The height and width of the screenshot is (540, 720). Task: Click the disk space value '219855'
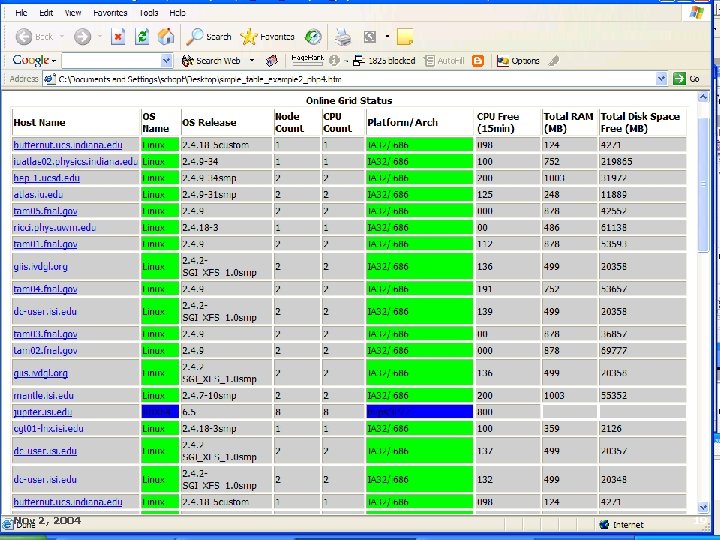(617, 161)
